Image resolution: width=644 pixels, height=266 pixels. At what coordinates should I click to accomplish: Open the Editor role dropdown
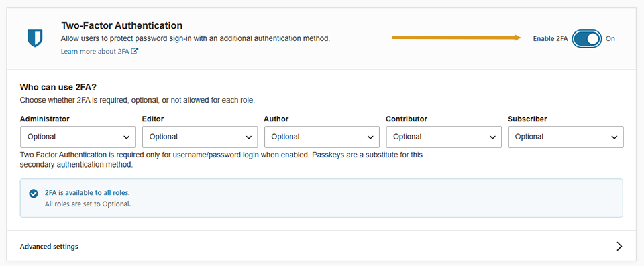point(200,137)
